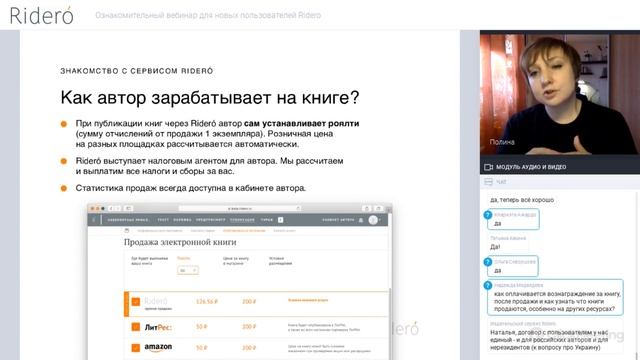
Task: Click the 200 ₽ price in ЛитРес row
Action: pos(249,327)
